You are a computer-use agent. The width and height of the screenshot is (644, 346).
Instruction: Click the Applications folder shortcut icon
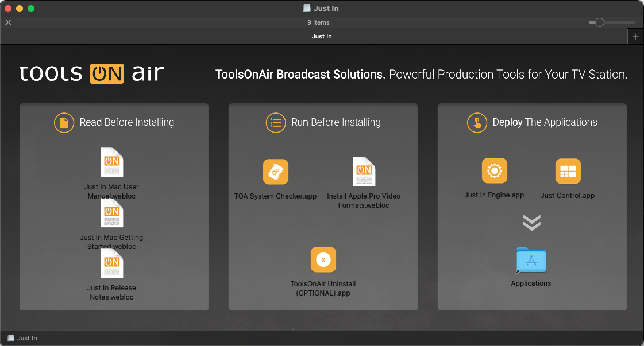(531, 261)
